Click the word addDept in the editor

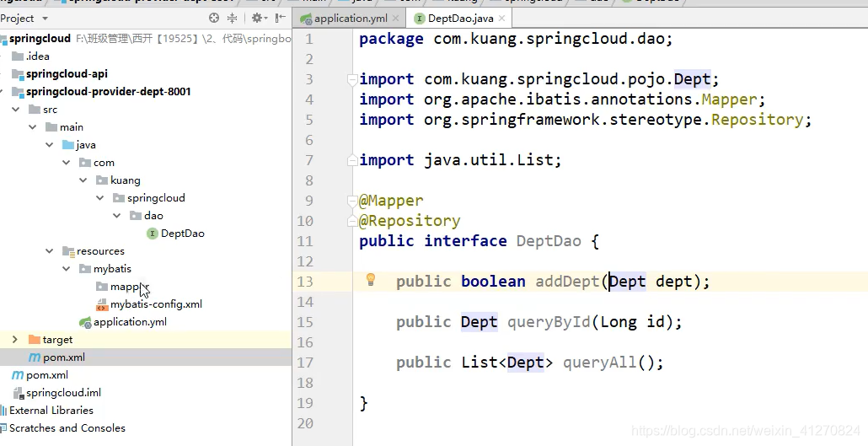(x=567, y=282)
